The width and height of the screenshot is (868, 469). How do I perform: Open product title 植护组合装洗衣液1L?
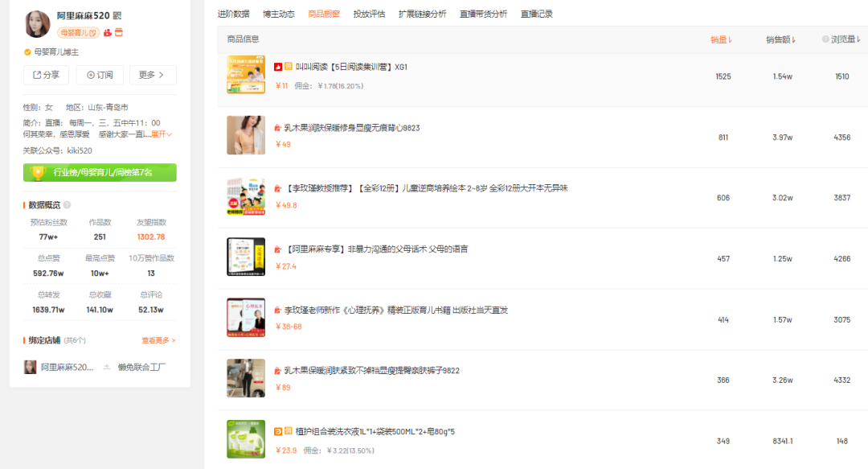point(375,432)
